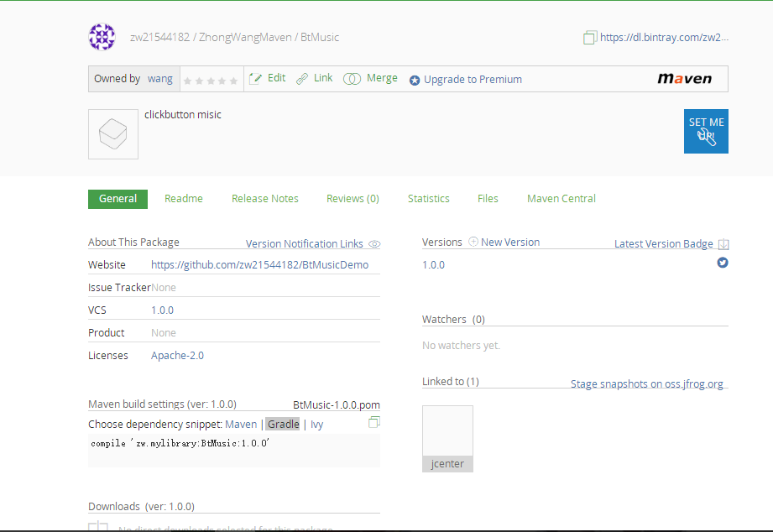This screenshot has height=532, width=773.
Task: Click the compile snippet code text
Action: (180, 443)
